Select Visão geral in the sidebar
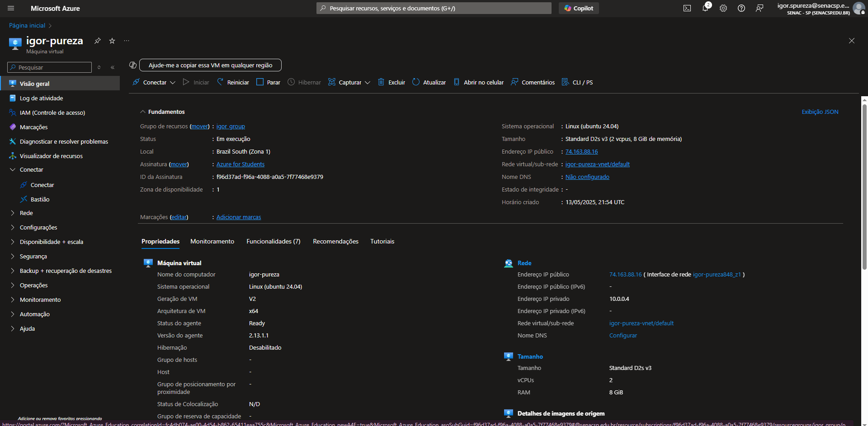 tap(60, 84)
